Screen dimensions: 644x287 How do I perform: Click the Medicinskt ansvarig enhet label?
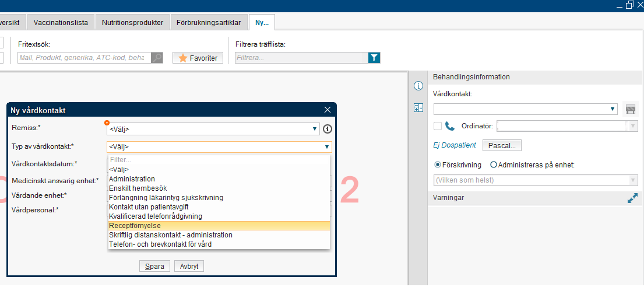[55, 180]
